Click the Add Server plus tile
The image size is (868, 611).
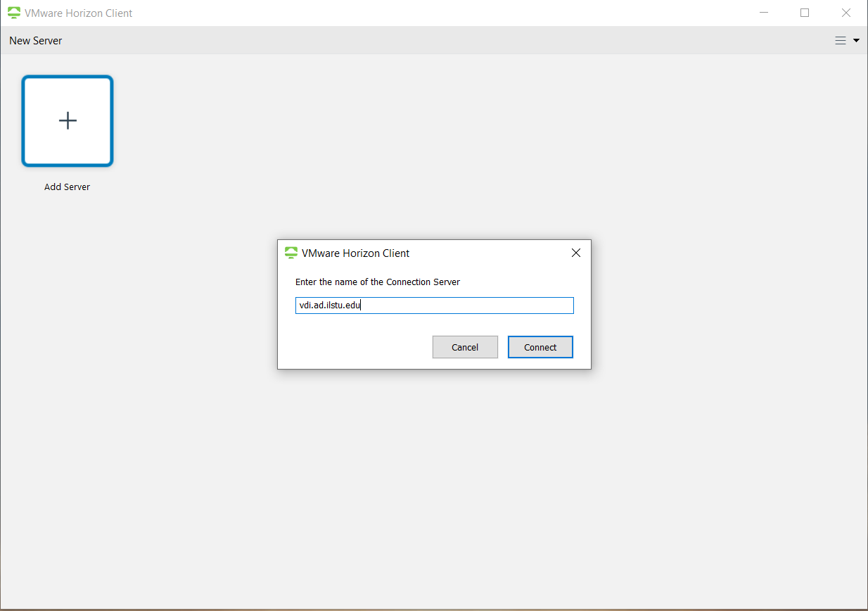click(68, 121)
